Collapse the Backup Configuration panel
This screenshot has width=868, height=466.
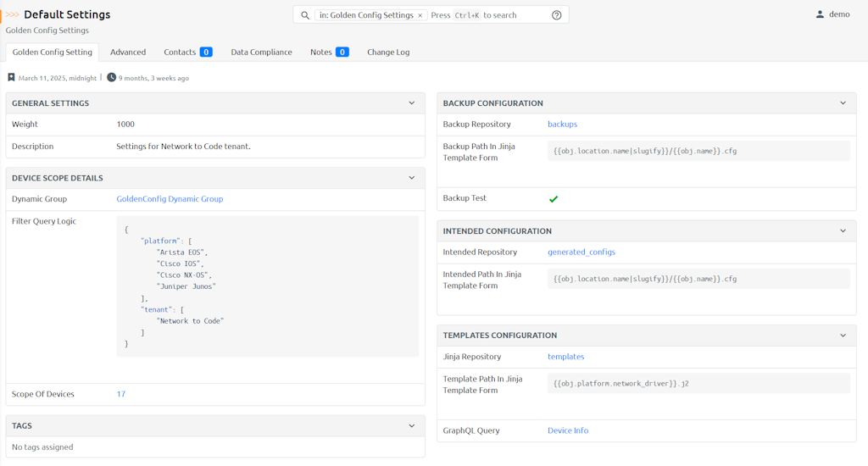[x=843, y=103]
